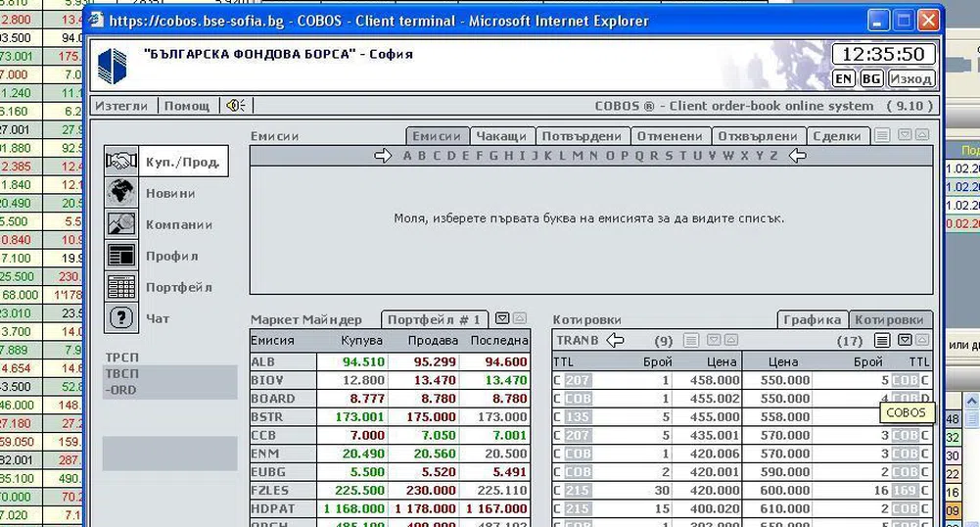
Task: Toggle sound with the speaker icon
Action: point(235,106)
